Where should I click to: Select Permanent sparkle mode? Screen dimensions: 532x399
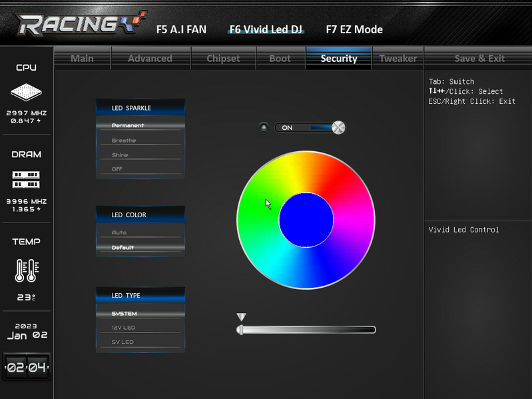click(140, 125)
